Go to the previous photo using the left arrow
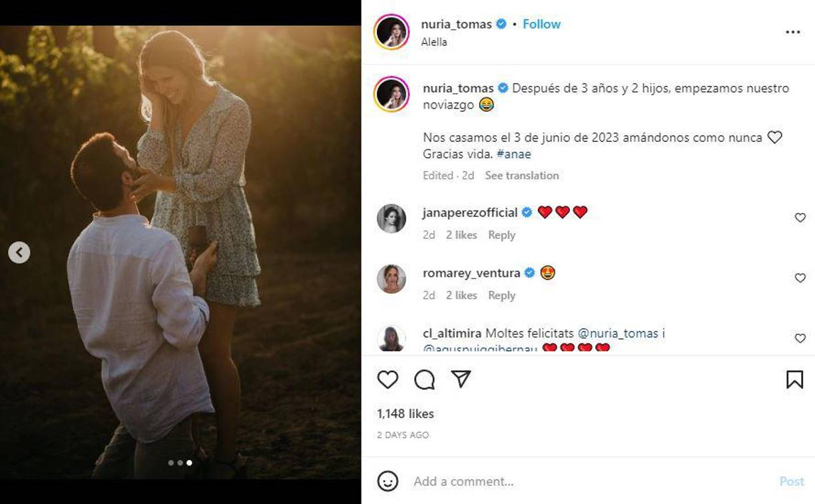Image resolution: width=815 pixels, height=504 pixels. tap(19, 252)
